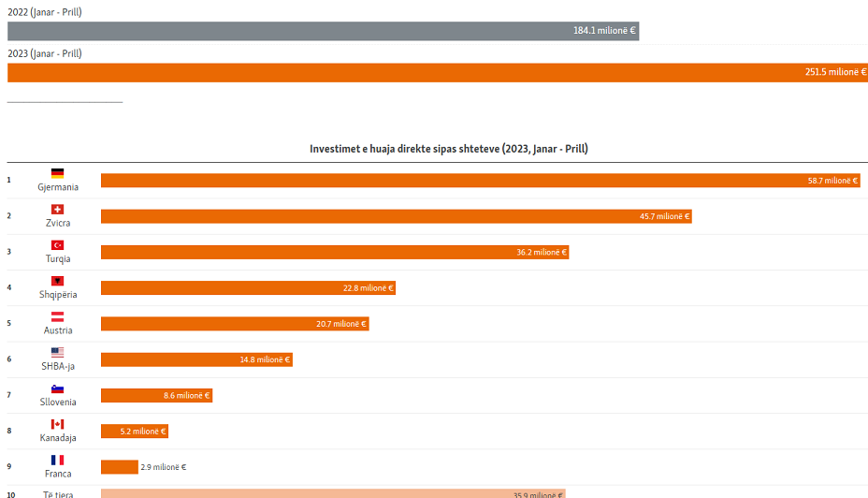Click Gjermania bar showing 58.7 milionë €
The height and width of the screenshot is (498, 868).
[x=480, y=181]
